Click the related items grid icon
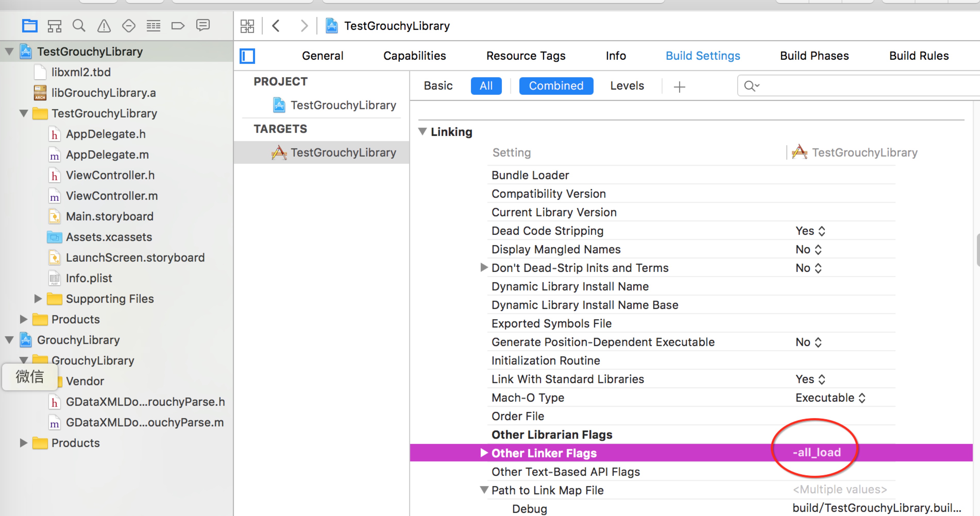Screen dimensions: 980x516 247,26
